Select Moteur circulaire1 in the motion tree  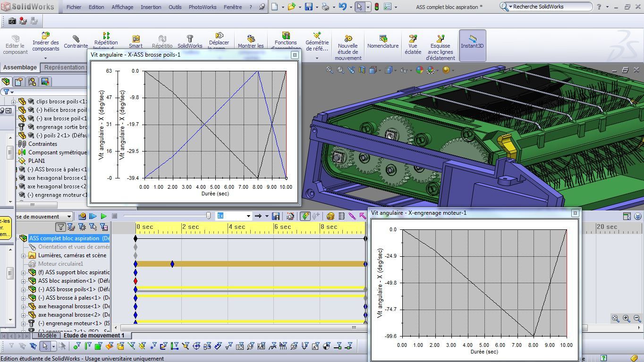(x=60, y=264)
